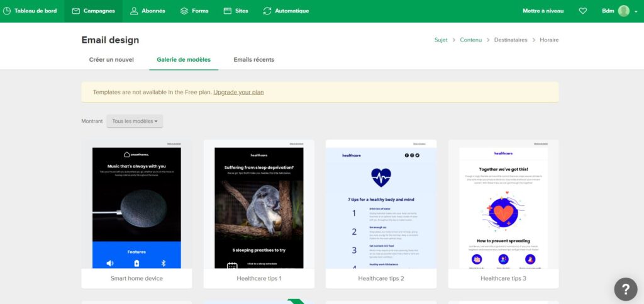This screenshot has width=644, height=304.
Task: Expand the Tous les modèles dropdown
Action: tap(135, 121)
